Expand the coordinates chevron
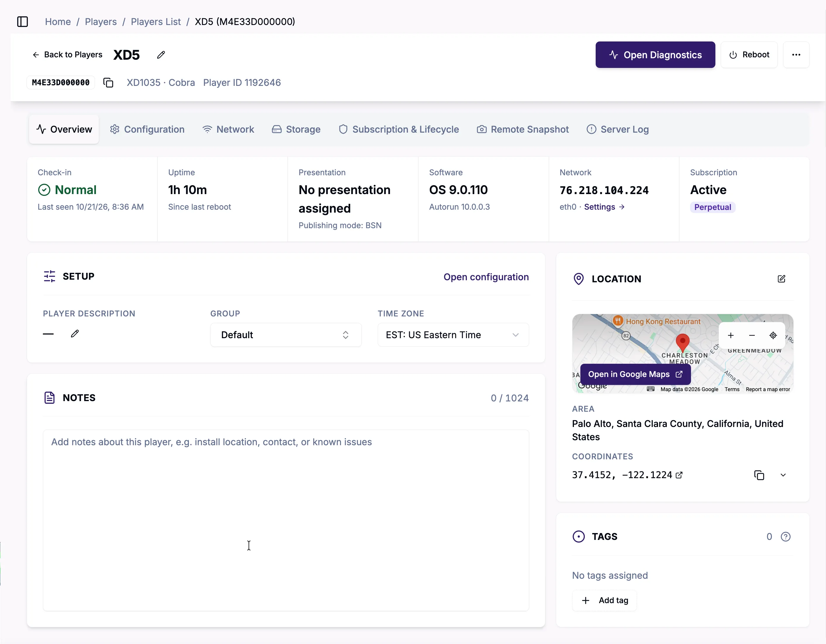 (x=783, y=475)
